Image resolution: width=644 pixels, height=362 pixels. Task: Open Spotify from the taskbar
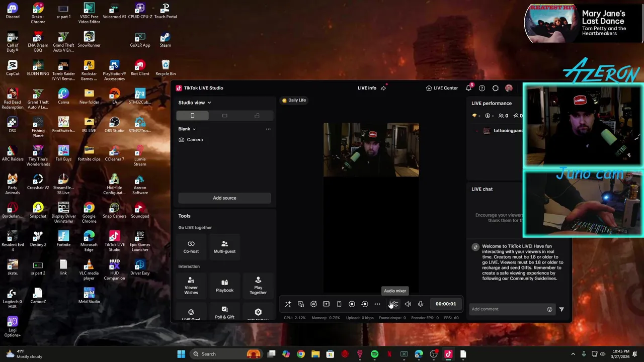[x=374, y=354]
